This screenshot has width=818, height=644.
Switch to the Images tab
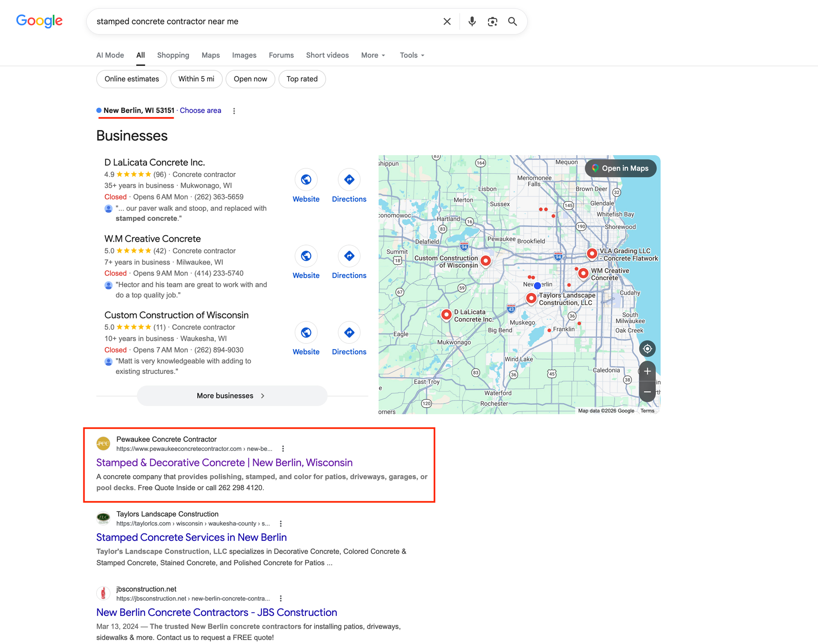244,55
